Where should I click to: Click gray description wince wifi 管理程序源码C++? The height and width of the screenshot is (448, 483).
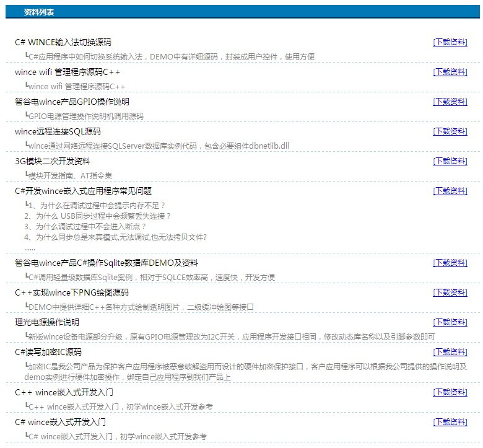(x=75, y=87)
